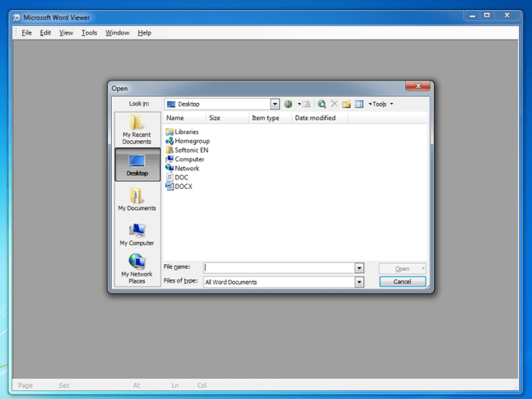Open the View menu
The image size is (532, 399).
coord(66,33)
